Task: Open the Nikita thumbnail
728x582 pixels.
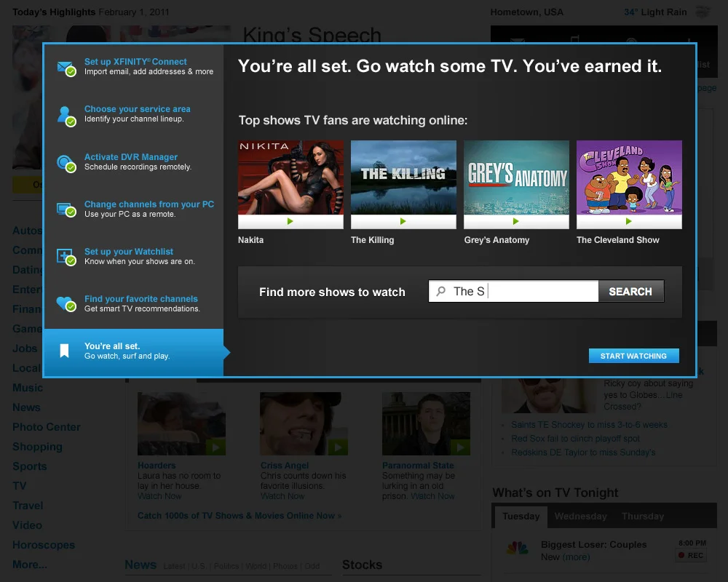Action: [290, 178]
